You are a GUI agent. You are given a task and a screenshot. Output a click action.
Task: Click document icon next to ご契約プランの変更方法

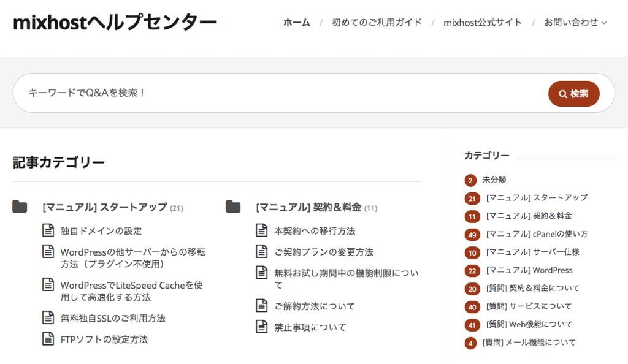tap(261, 252)
